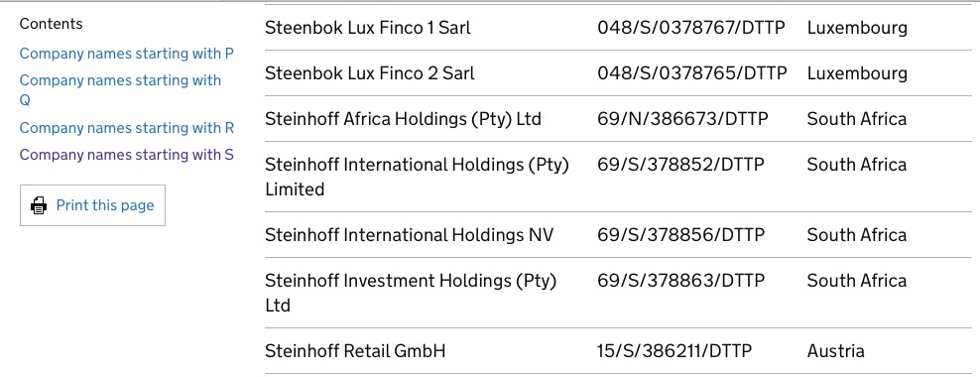Jump to Company names starting with S

pos(127,155)
